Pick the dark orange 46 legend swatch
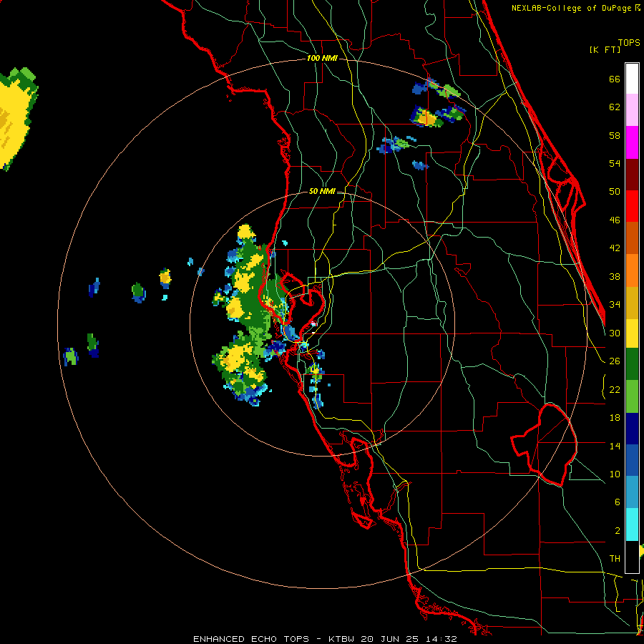 [632, 238]
